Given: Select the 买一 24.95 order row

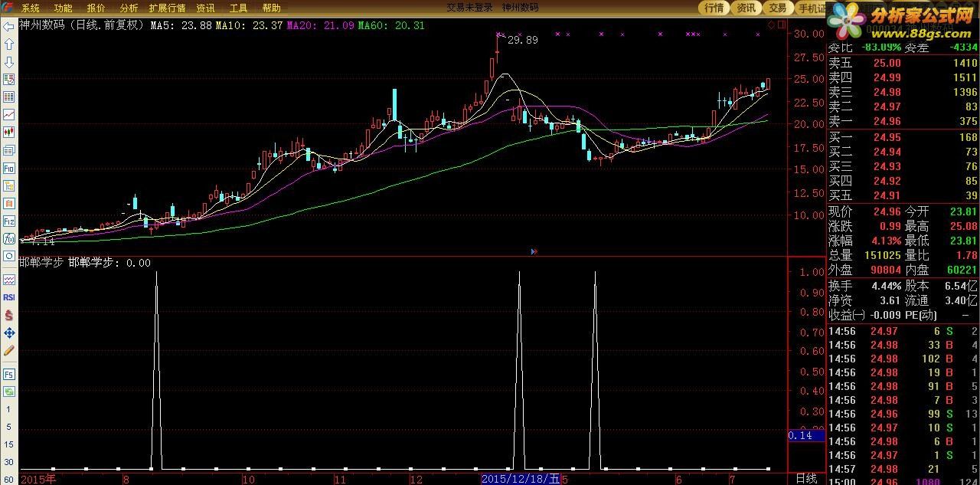Looking at the screenshot, I should tap(903, 138).
